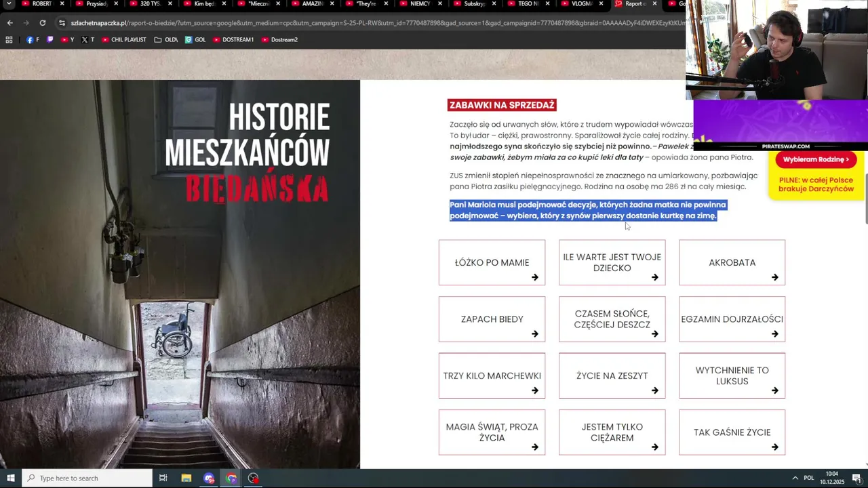Click the browser forward arrow

point(26,22)
